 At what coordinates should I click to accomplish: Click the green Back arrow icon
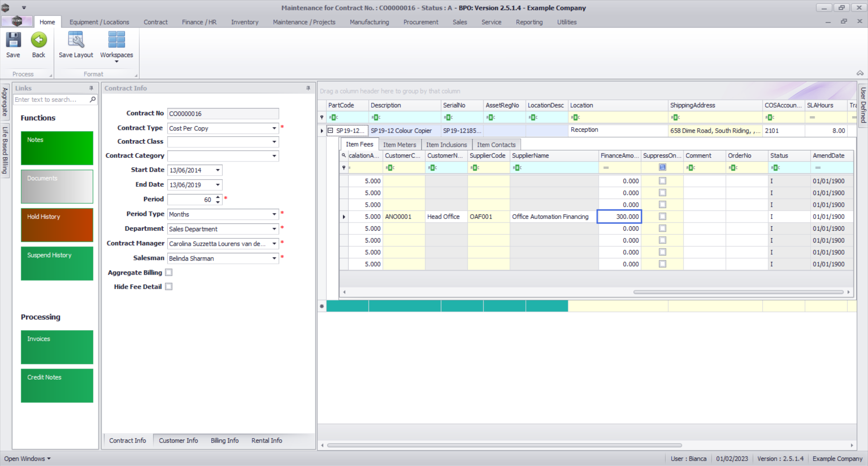coord(39,40)
